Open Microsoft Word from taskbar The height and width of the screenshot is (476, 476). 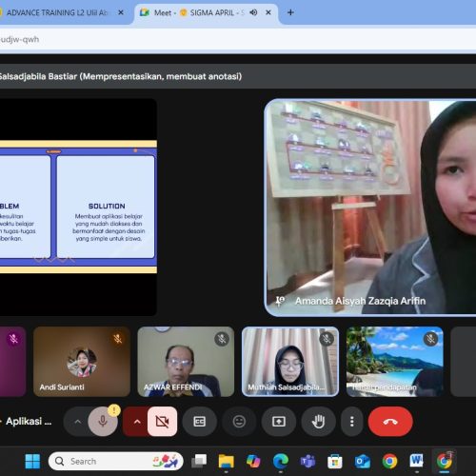pos(417,461)
